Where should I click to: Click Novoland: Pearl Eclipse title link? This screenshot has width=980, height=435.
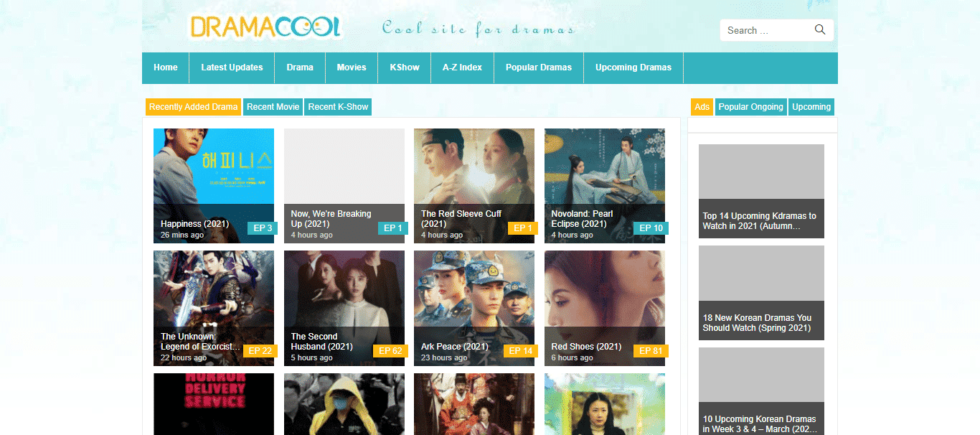[582, 219]
